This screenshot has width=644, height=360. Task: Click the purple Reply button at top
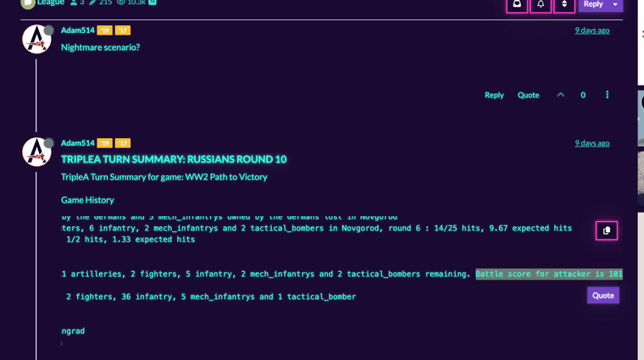(593, 4)
